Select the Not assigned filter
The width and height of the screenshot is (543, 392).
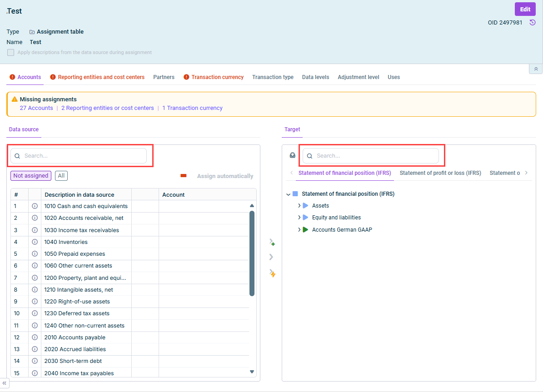pos(31,176)
